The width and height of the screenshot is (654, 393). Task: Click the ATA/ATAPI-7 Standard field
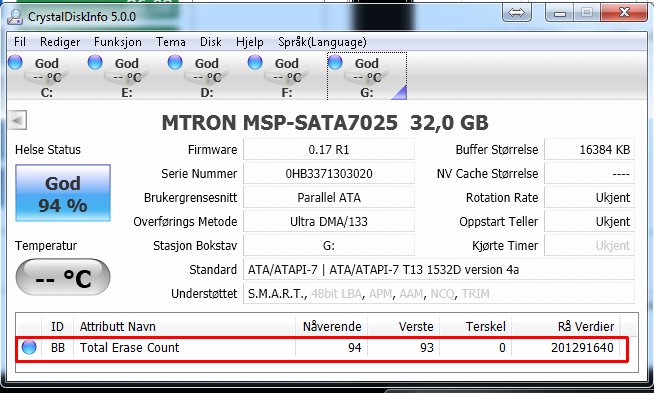pos(439,270)
